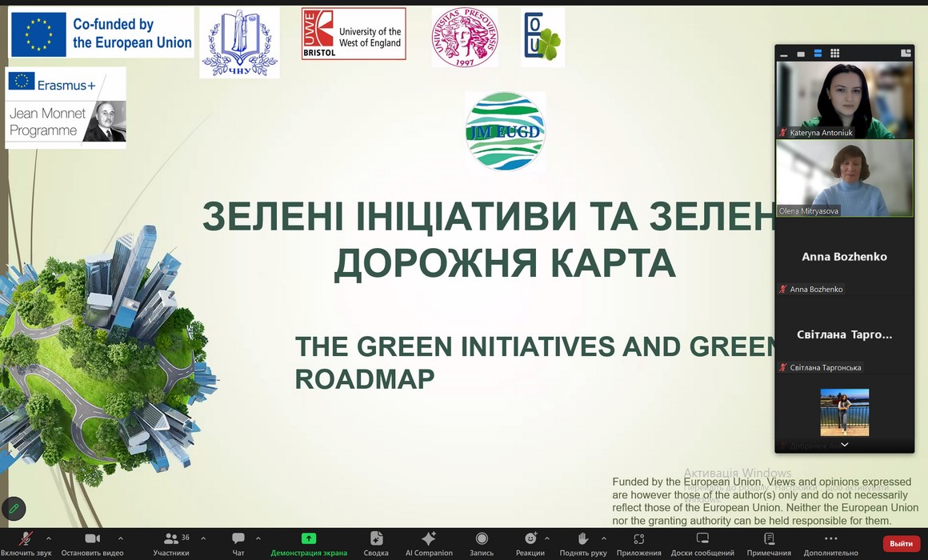The height and width of the screenshot is (560, 928).
Task: Open the Сводка summary tool
Action: [x=376, y=543]
